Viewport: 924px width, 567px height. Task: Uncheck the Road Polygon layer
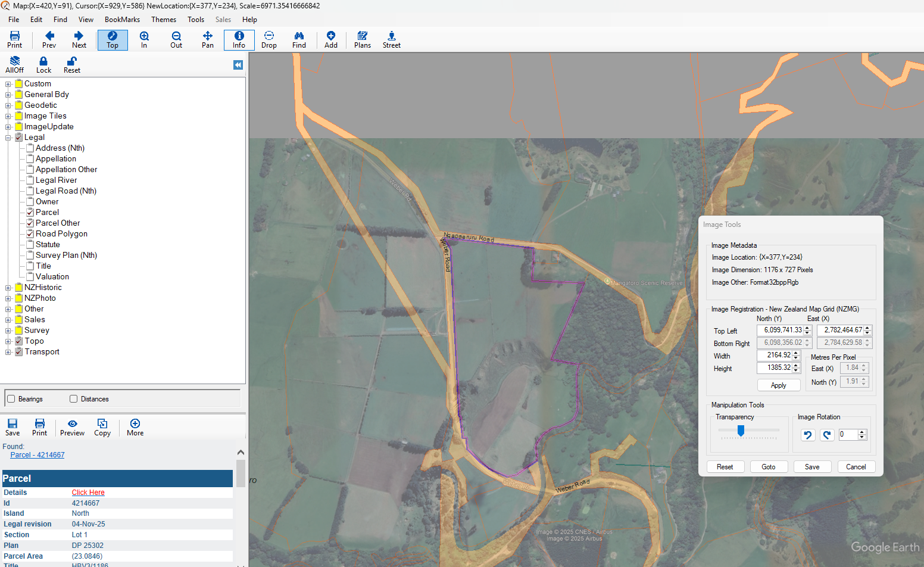(x=30, y=233)
